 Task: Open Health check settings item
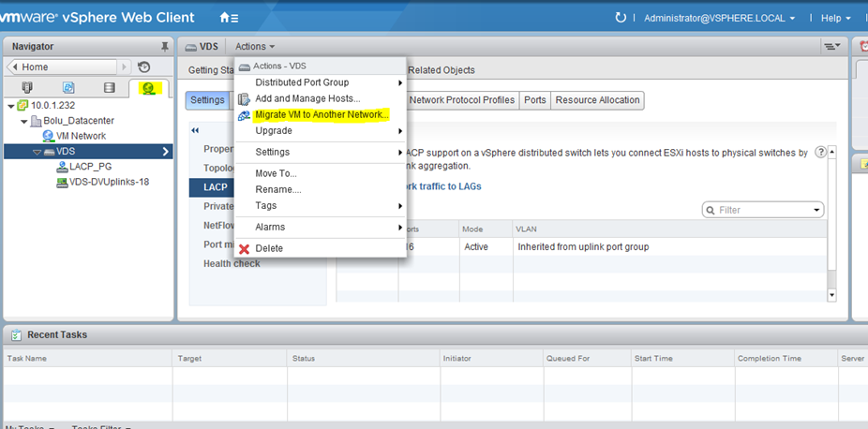point(232,264)
